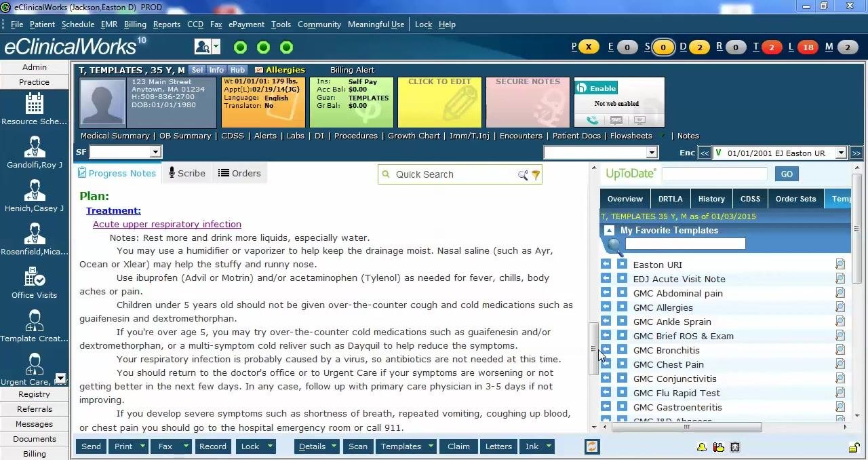The image size is (868, 460).
Task: Click the lab flask icon in status bar
Action: [718, 447]
